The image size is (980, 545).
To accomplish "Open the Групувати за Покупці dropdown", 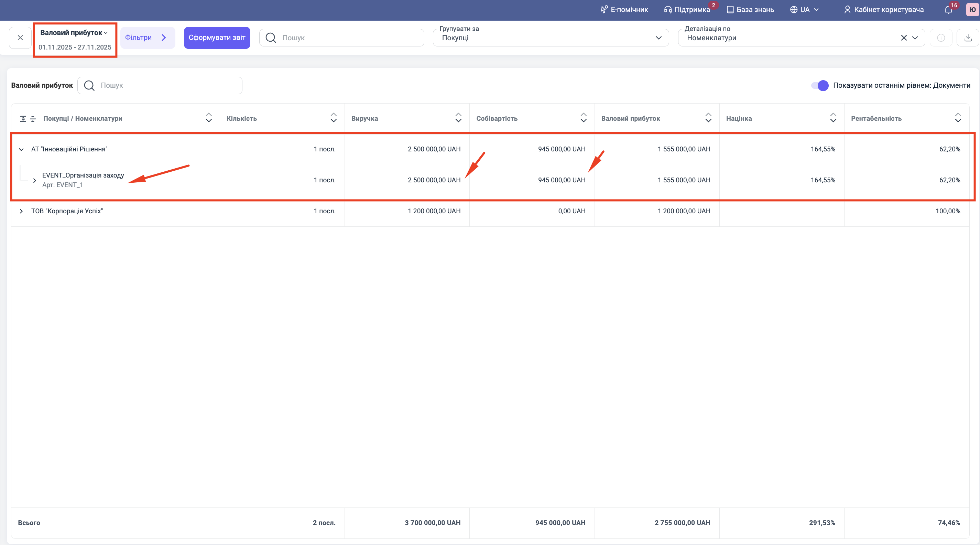I will (x=551, y=38).
